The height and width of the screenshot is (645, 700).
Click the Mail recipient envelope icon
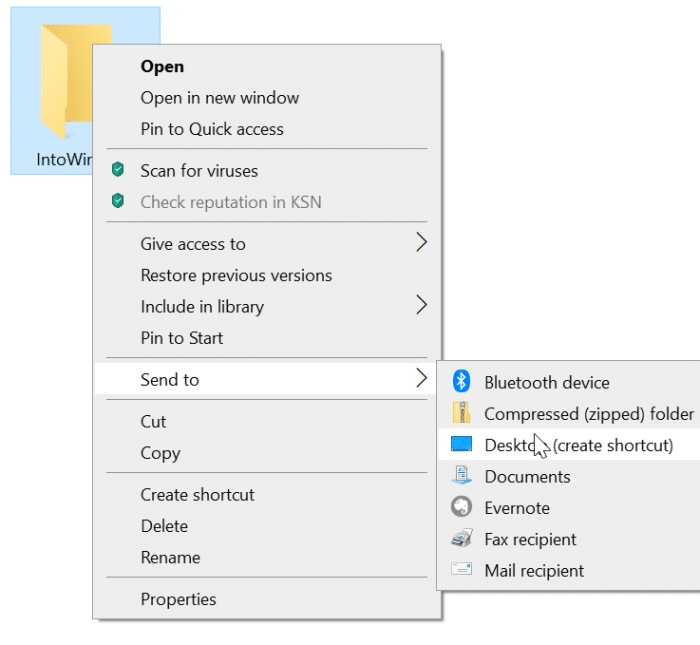point(461,569)
